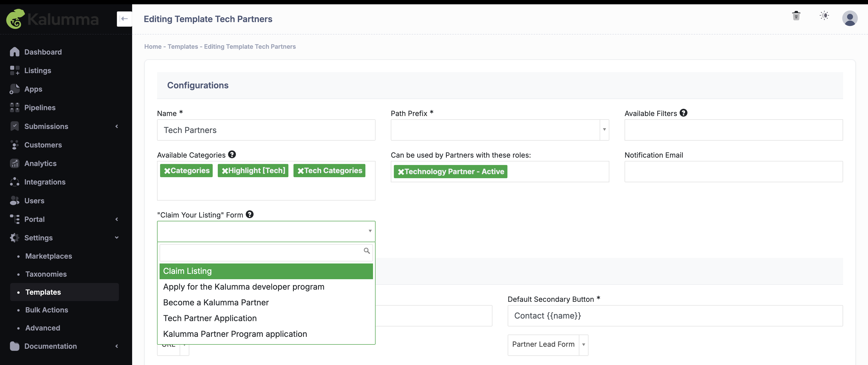The image size is (868, 365).
Task: Click the search magnifier in dropdown
Action: point(367,251)
